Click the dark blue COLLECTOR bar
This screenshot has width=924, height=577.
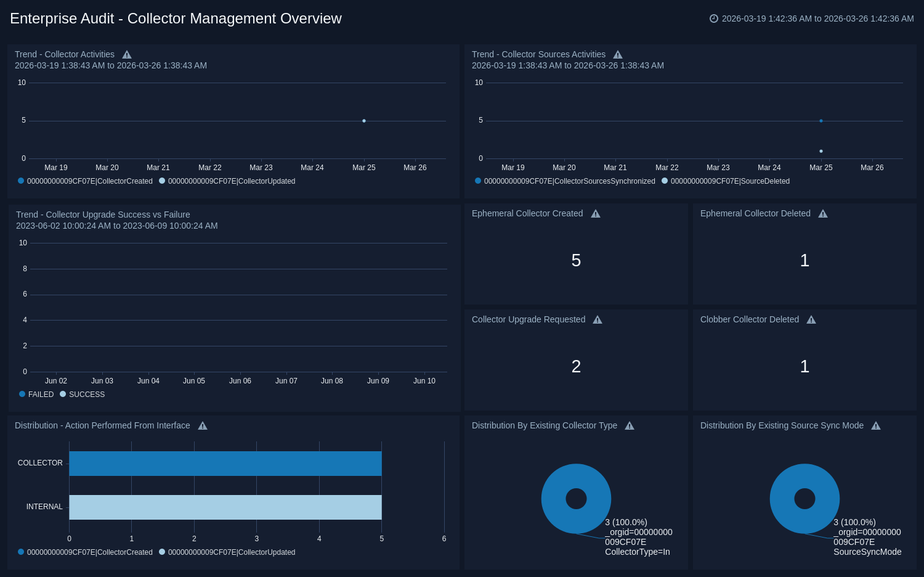click(x=225, y=464)
